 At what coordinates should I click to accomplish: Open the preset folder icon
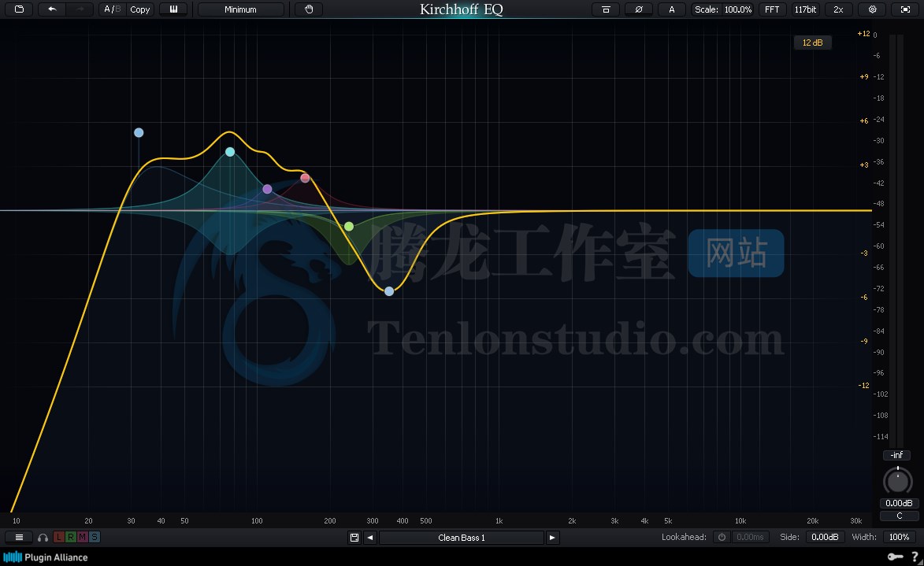click(x=19, y=9)
